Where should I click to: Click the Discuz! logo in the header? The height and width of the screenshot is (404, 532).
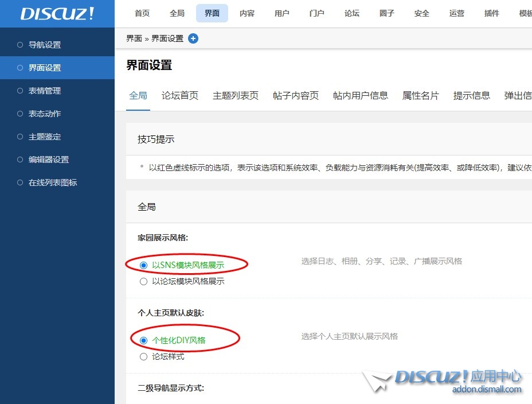click(57, 14)
